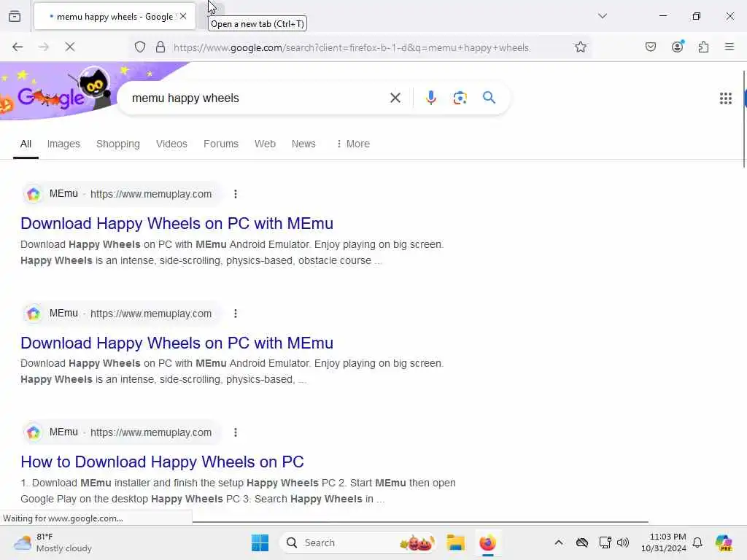Open Firefox View tab list icon
Image resolution: width=747 pixels, height=560 pixels.
tap(15, 16)
